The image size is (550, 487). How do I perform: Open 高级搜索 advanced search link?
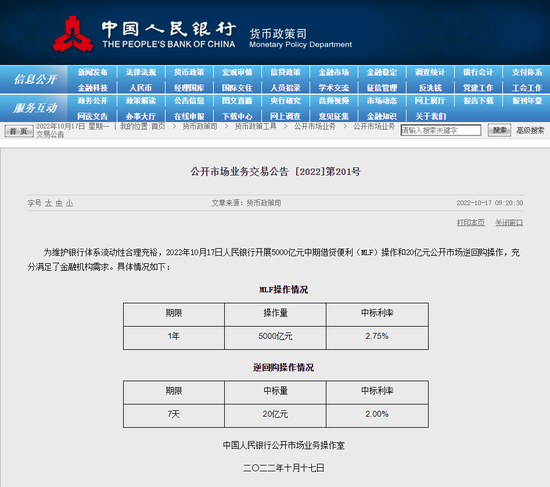(530, 131)
